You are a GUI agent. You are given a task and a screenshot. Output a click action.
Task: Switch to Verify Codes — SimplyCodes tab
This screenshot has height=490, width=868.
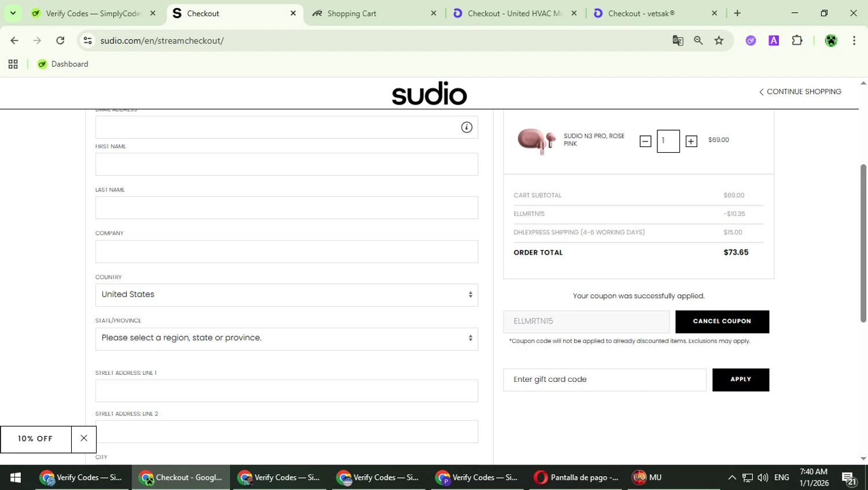(x=93, y=13)
